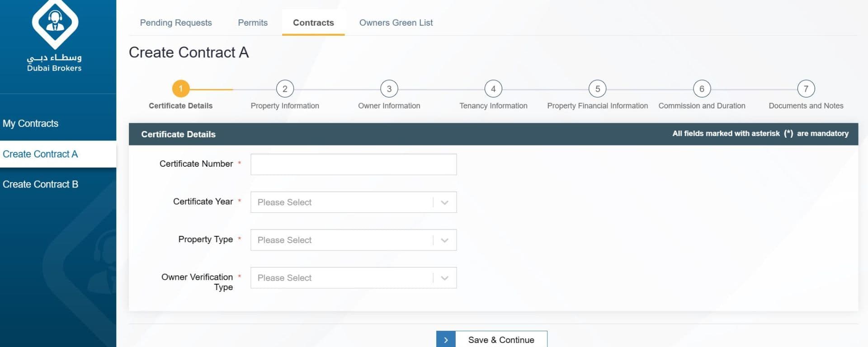This screenshot has width=868, height=347.
Task: Click the chevron arrow of Property Type
Action: pyautogui.click(x=445, y=240)
